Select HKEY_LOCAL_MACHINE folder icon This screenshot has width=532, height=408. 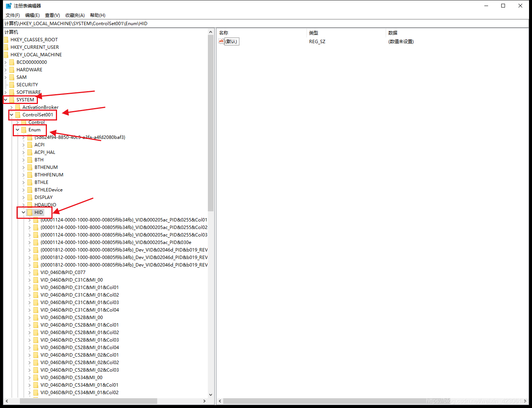(x=6, y=54)
